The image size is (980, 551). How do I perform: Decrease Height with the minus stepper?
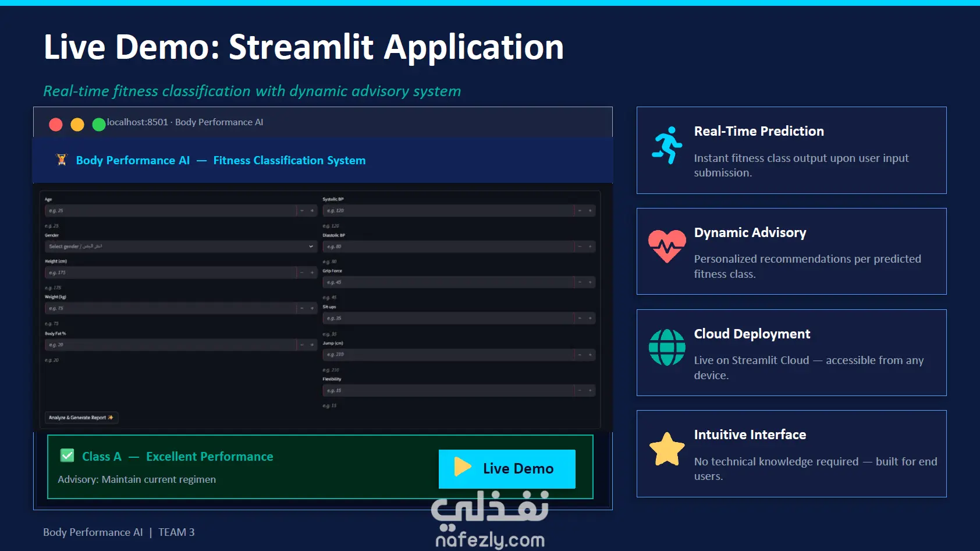pos(301,273)
